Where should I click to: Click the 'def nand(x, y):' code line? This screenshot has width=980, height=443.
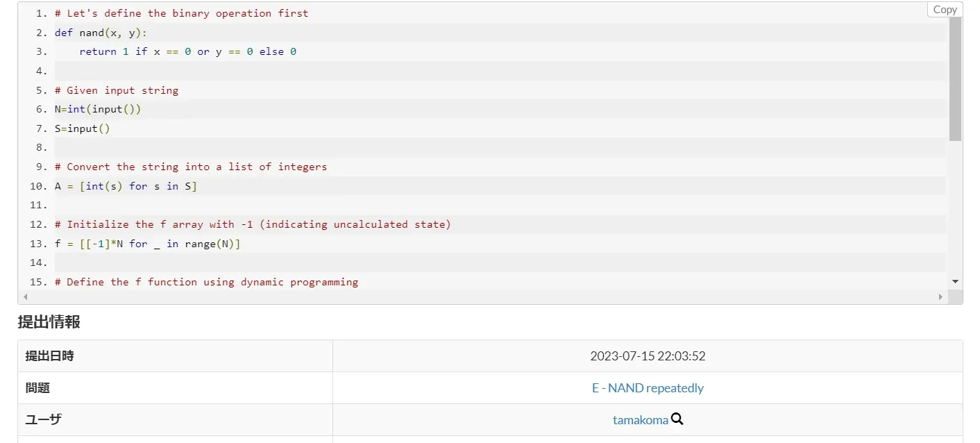click(101, 33)
